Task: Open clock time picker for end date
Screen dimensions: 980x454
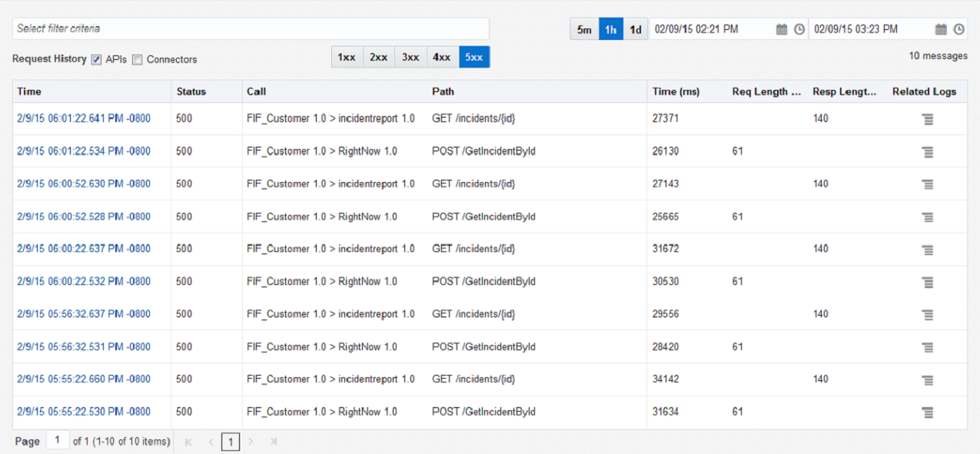Action: click(x=958, y=29)
